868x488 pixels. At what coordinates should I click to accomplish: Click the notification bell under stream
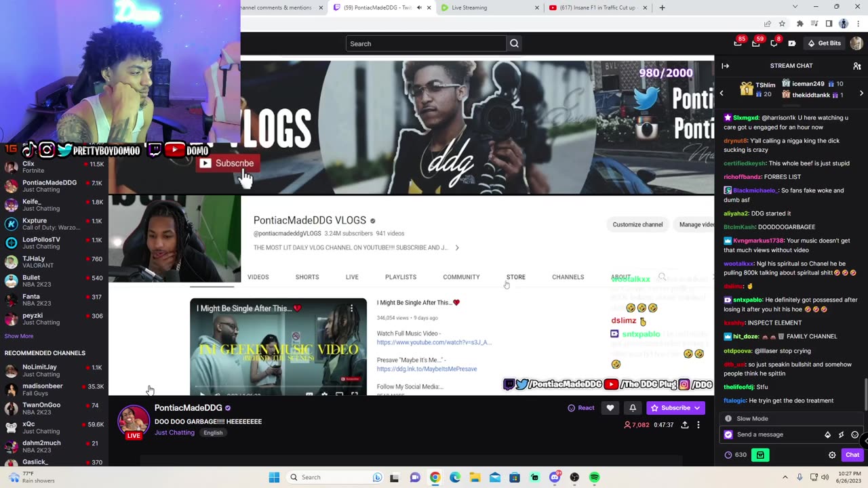click(633, 407)
